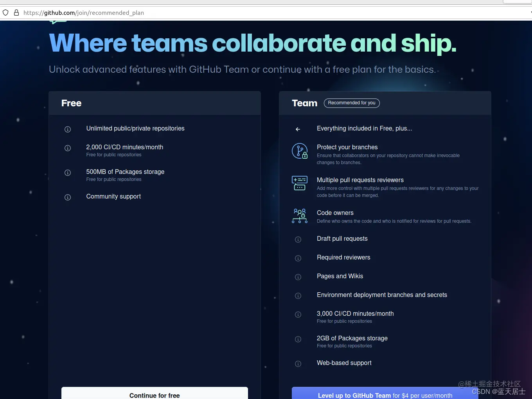Click the Team plan heading
This screenshot has width=532, height=399.
pos(305,103)
